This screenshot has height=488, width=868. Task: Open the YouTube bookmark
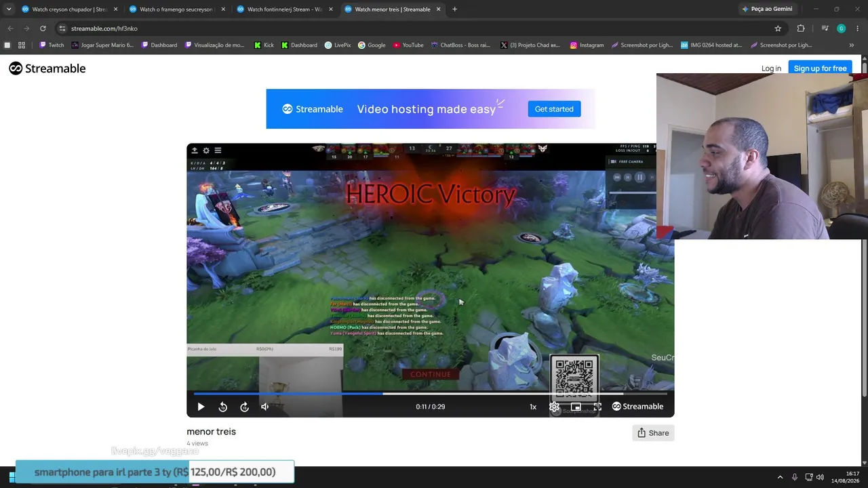[x=408, y=45]
